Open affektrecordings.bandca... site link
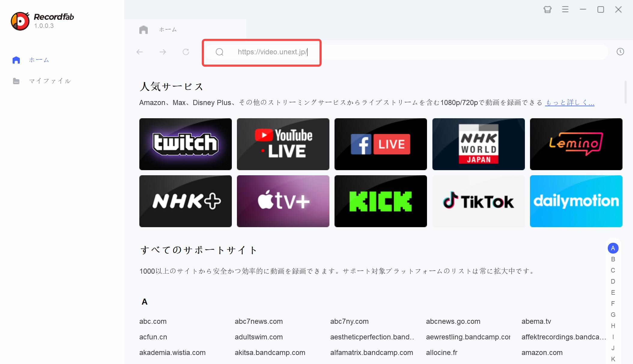Image resolution: width=633 pixels, height=364 pixels. 564,337
